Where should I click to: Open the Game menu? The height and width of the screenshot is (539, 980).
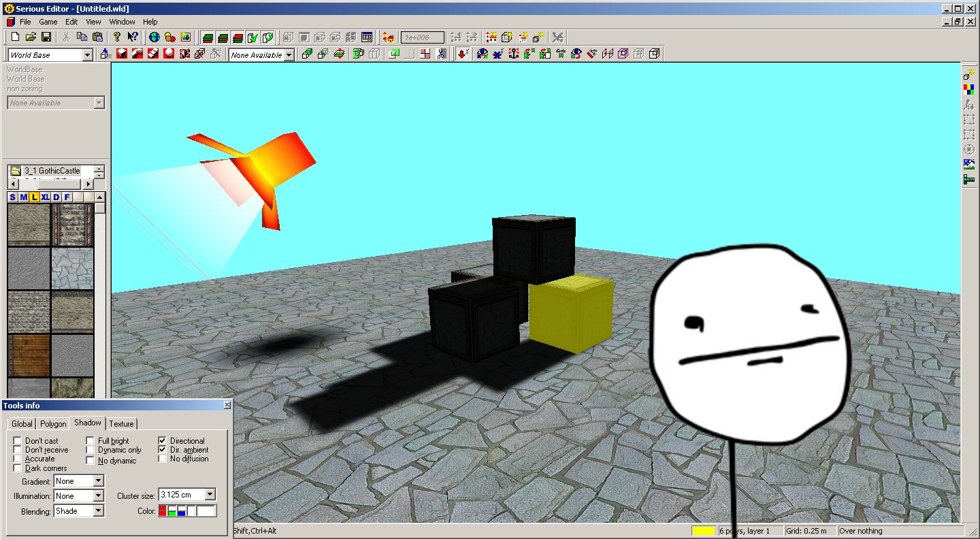tap(48, 22)
